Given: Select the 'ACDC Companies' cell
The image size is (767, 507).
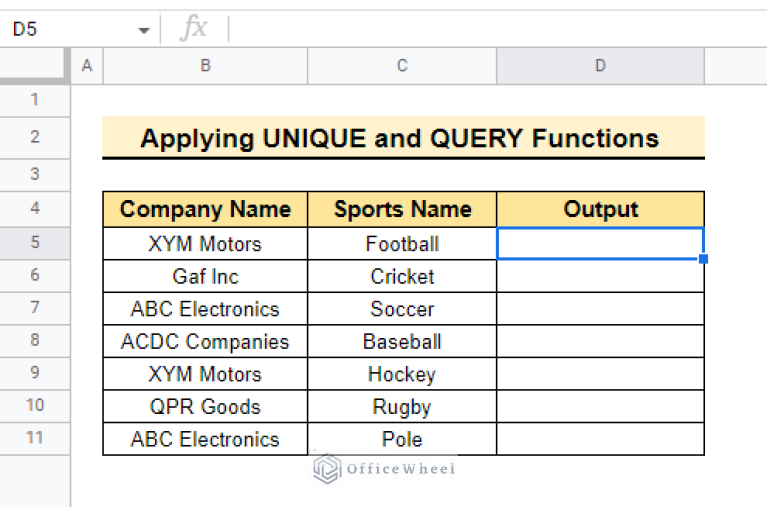Looking at the screenshot, I should 205,342.
